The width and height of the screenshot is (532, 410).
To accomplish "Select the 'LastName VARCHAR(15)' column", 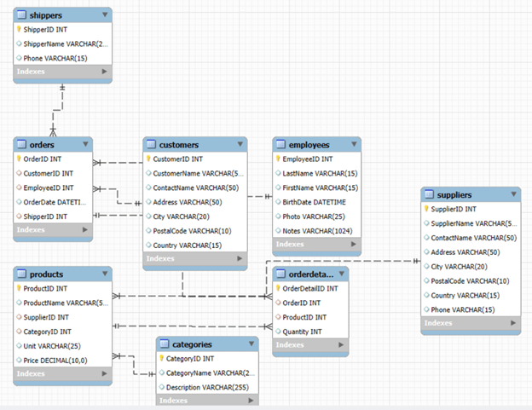I will (x=320, y=173).
